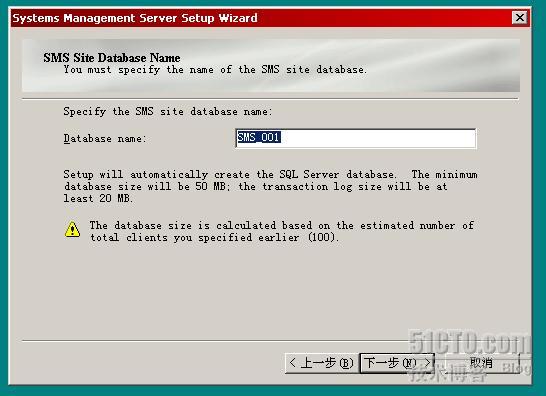This screenshot has height=396, width=546.
Task: Click the Systems Management Server Setup Wizard title
Action: (135, 18)
